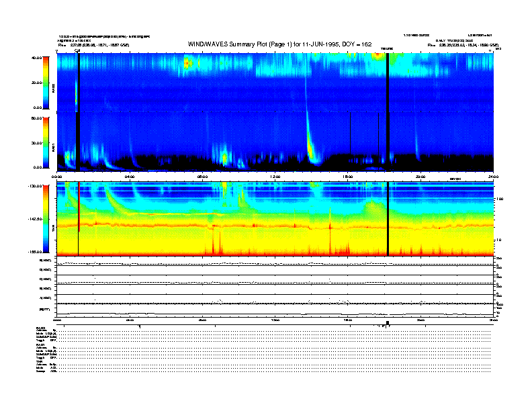The height and width of the screenshot is (411, 532).
Task: Click the red-orange hotspot near 07:00 in the RAD2 panel
Action: [186, 63]
